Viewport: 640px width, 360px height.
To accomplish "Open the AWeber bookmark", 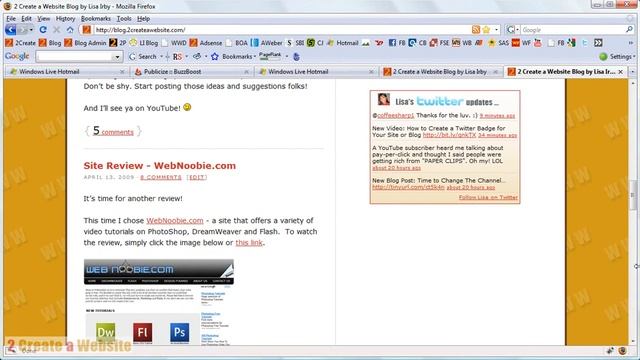I will tap(267, 43).
